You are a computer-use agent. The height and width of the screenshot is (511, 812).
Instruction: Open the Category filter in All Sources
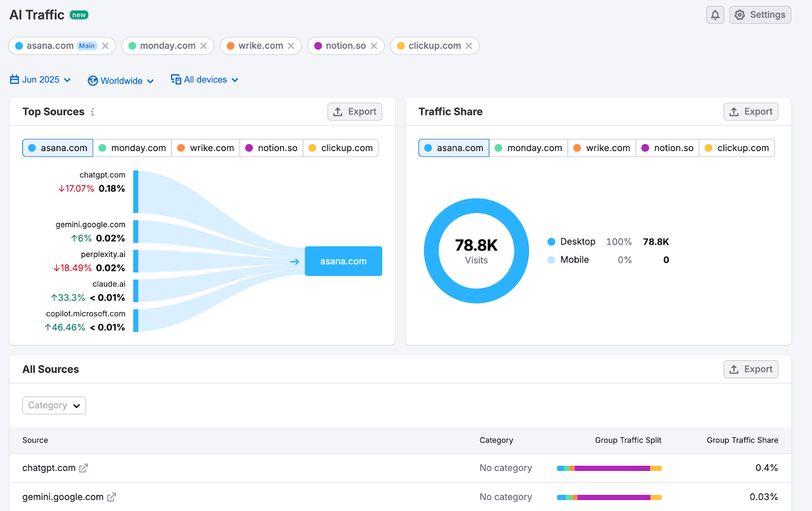54,405
